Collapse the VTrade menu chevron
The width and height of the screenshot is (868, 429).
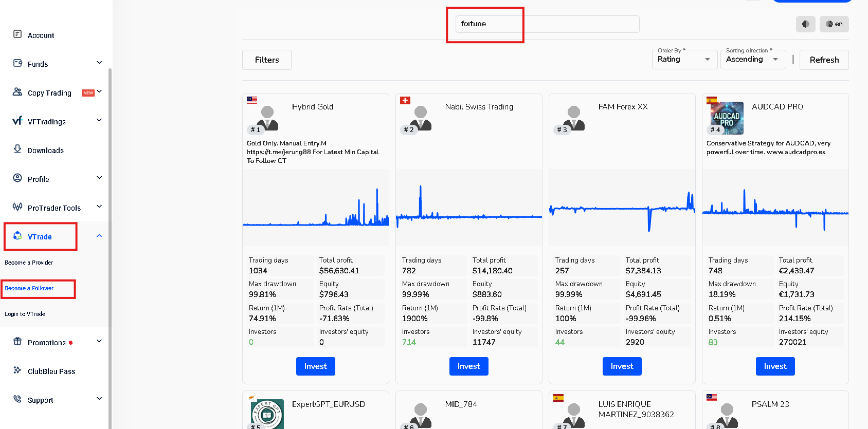click(x=99, y=236)
